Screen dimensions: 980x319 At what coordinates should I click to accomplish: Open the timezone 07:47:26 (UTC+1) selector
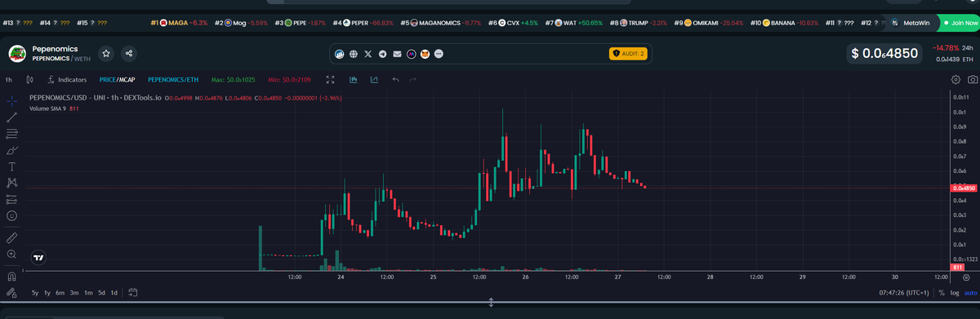click(905, 292)
